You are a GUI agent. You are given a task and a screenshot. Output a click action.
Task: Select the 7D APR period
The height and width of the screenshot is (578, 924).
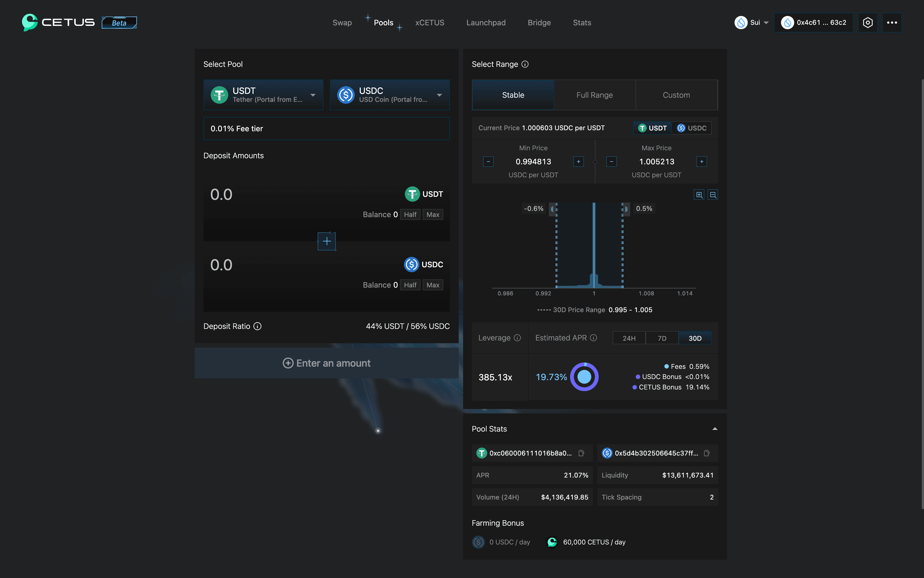coord(662,338)
